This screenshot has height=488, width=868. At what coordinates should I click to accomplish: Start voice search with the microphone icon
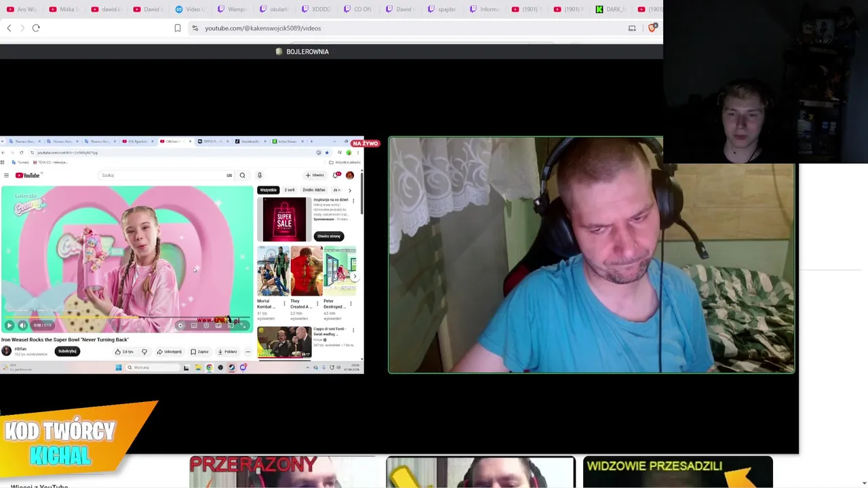coord(259,176)
